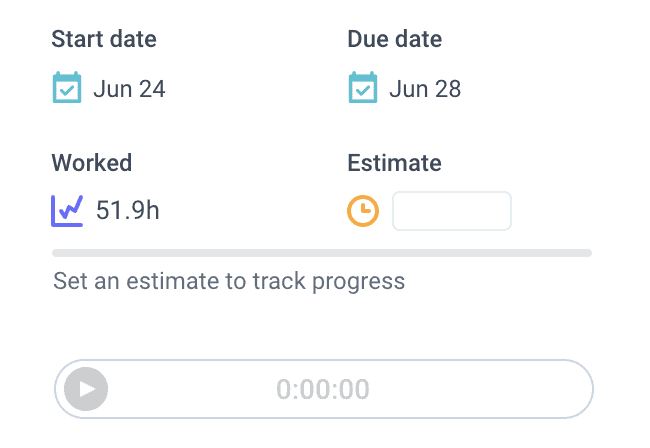Image resolution: width=650 pixels, height=448 pixels.
Task: Click the checkmark inside Start date calendar icon
Action: [67, 90]
